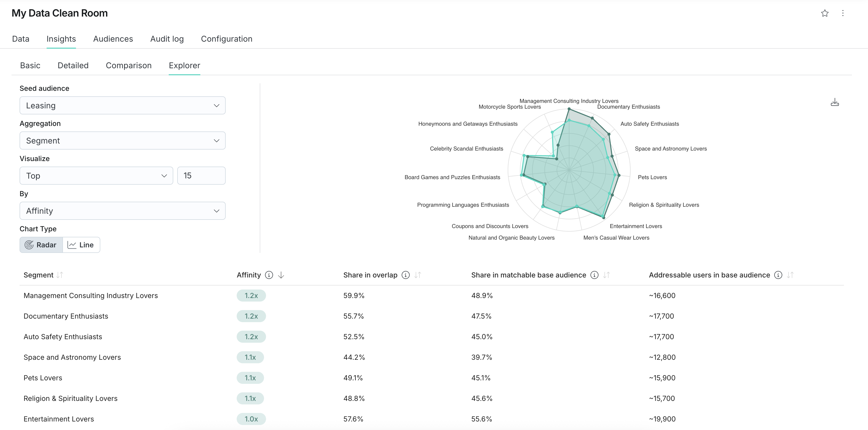The height and width of the screenshot is (430, 868).
Task: Sort the table by Segment column
Action: click(60, 275)
